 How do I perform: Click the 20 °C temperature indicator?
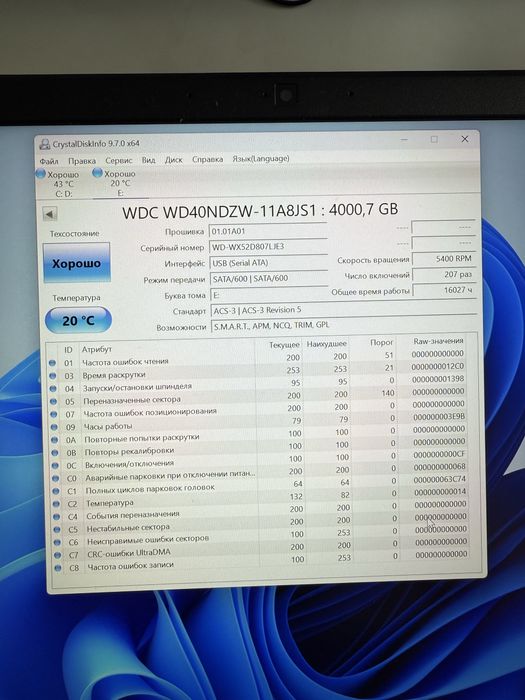pos(78,320)
